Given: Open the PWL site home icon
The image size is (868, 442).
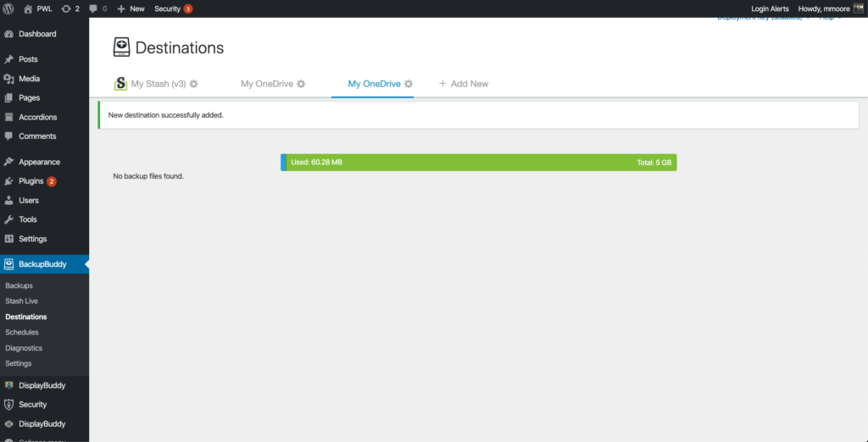Looking at the screenshot, I should click(x=28, y=8).
